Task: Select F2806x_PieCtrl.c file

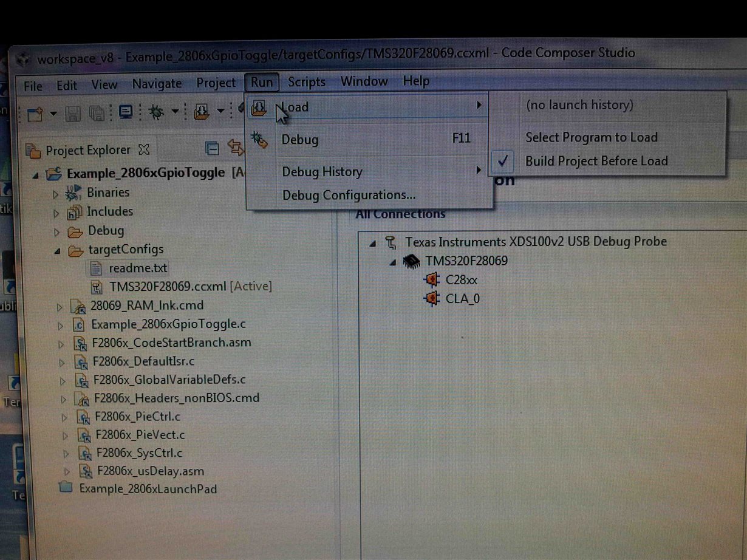Action: pos(137,417)
